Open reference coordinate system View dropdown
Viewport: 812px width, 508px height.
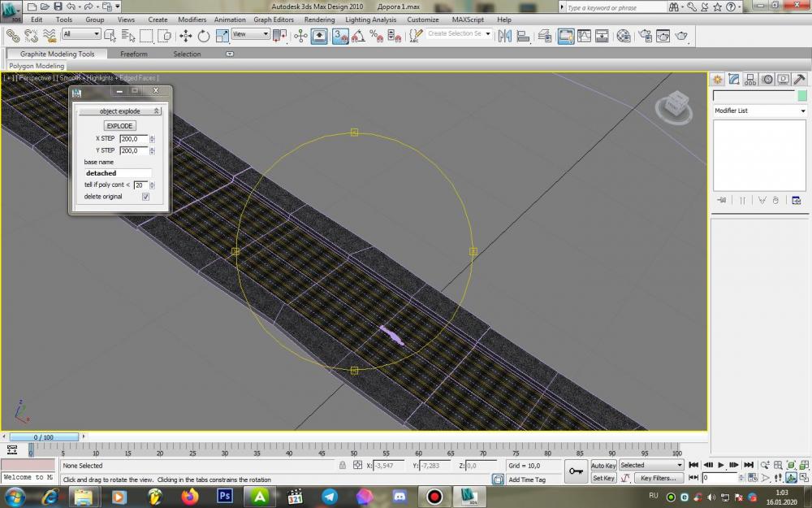click(251, 34)
